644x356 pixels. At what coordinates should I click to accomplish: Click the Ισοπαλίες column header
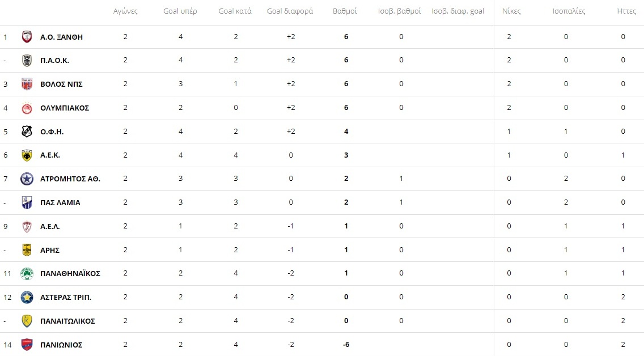(569, 11)
